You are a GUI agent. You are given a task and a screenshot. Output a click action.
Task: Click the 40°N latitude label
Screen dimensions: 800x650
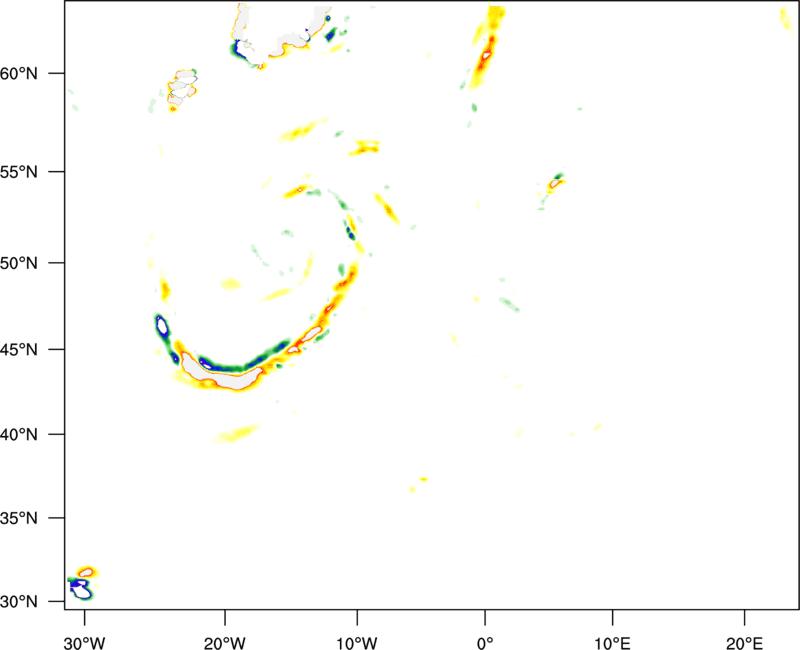click(19, 435)
